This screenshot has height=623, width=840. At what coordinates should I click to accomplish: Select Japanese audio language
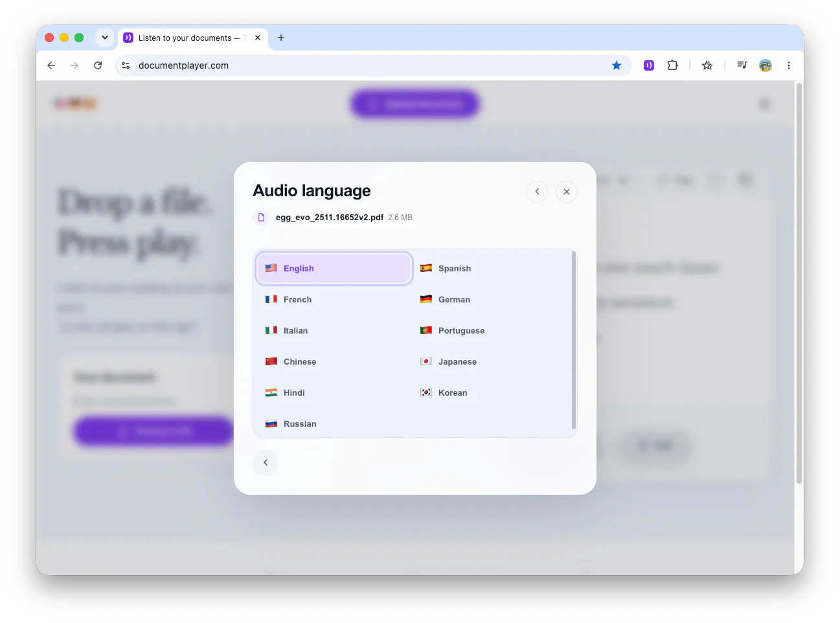(x=489, y=361)
